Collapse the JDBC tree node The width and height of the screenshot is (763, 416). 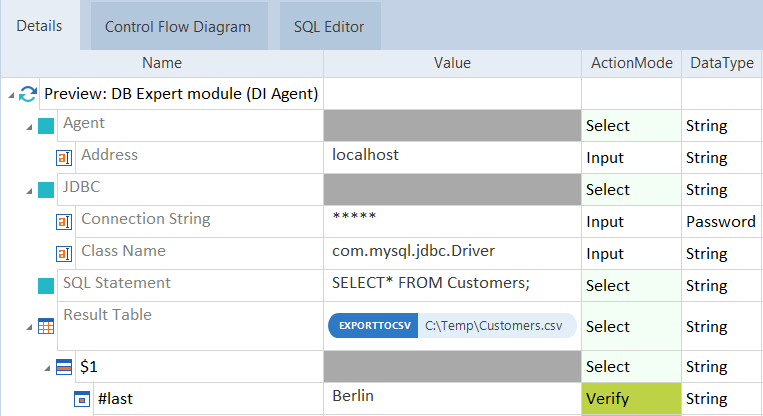[x=28, y=190]
